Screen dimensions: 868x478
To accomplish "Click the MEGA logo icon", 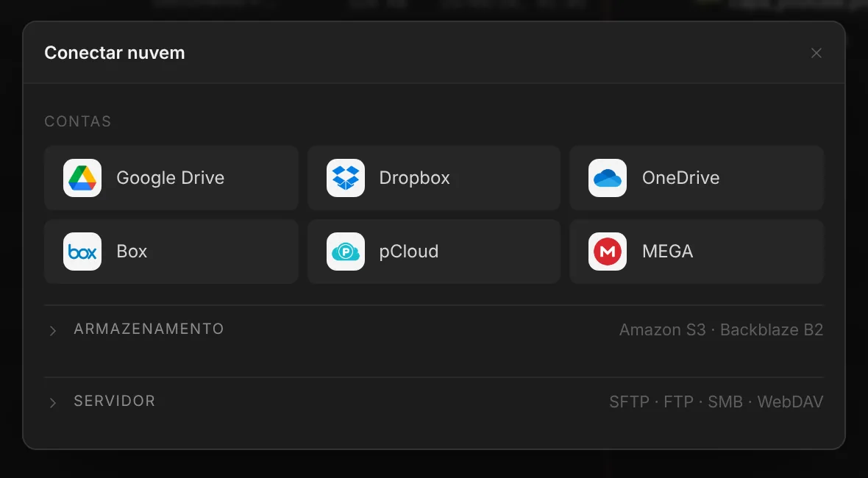I will tap(608, 252).
